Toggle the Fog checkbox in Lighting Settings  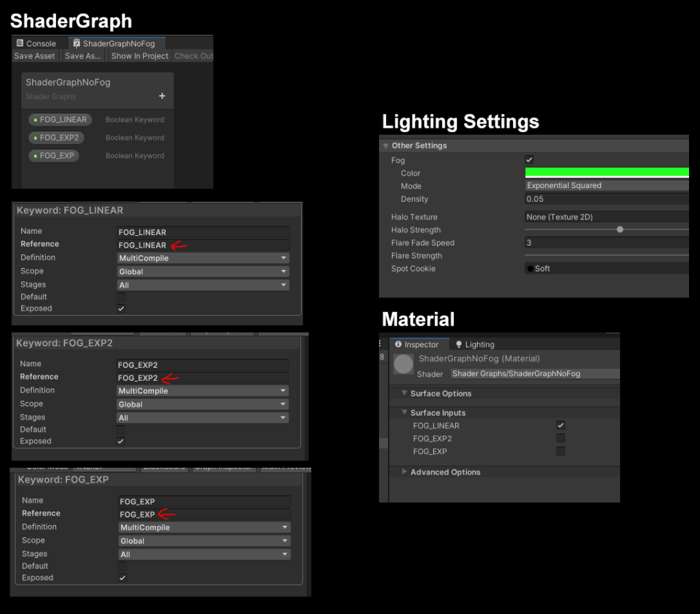pyautogui.click(x=529, y=160)
